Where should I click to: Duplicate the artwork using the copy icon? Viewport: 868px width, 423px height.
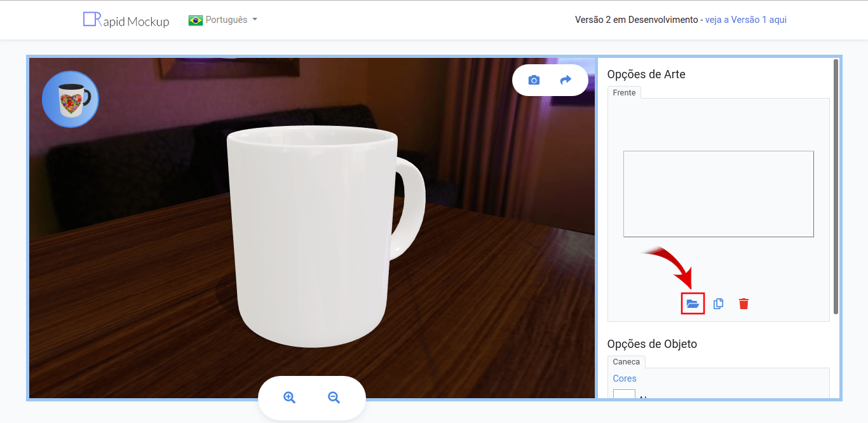point(718,303)
